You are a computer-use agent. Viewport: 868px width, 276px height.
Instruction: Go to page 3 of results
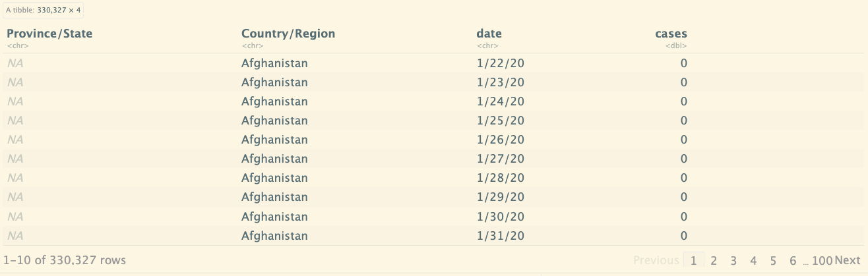click(x=733, y=260)
